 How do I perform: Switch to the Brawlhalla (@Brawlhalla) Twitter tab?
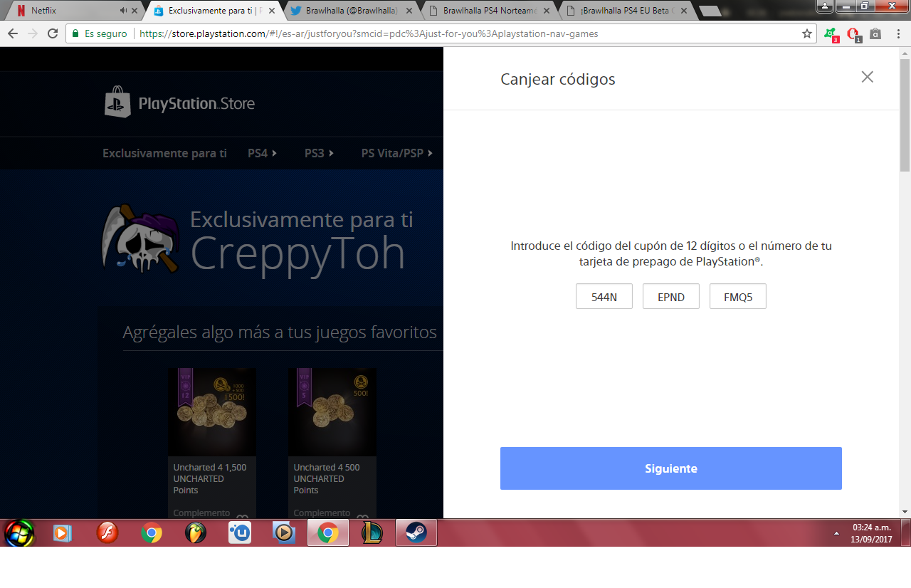point(347,11)
